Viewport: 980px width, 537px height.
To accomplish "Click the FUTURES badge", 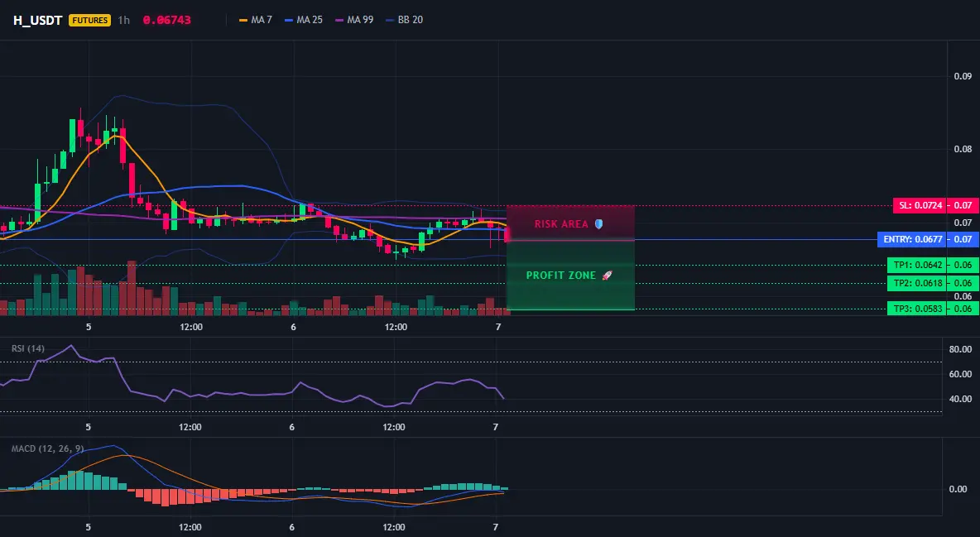I will tap(90, 20).
